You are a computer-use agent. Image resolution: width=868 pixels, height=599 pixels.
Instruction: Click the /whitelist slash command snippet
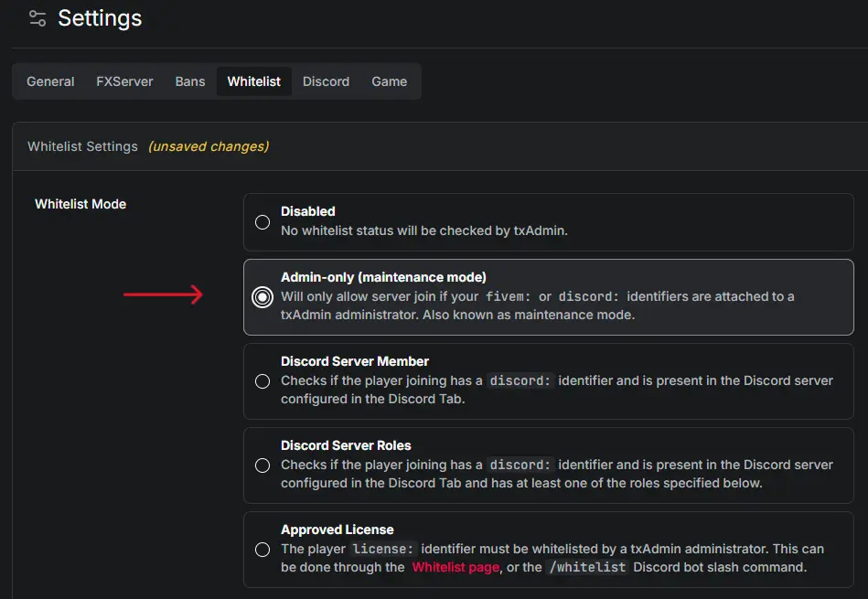pyautogui.click(x=587, y=567)
